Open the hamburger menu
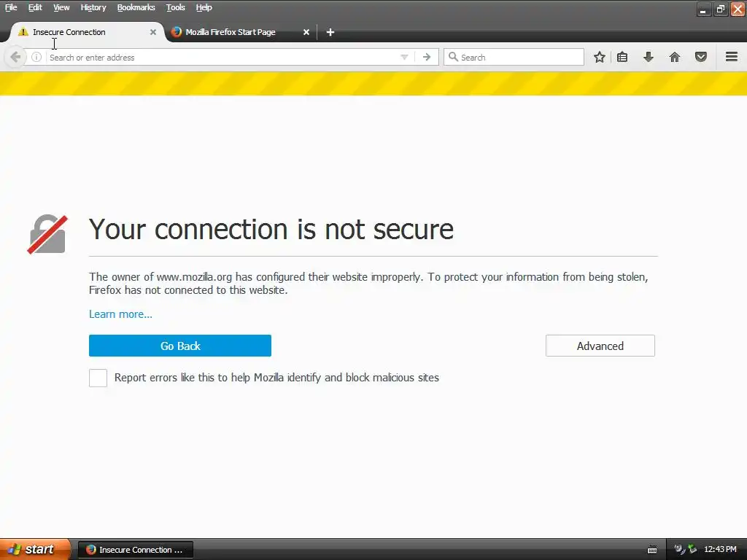The width and height of the screenshot is (747, 560). 732,57
